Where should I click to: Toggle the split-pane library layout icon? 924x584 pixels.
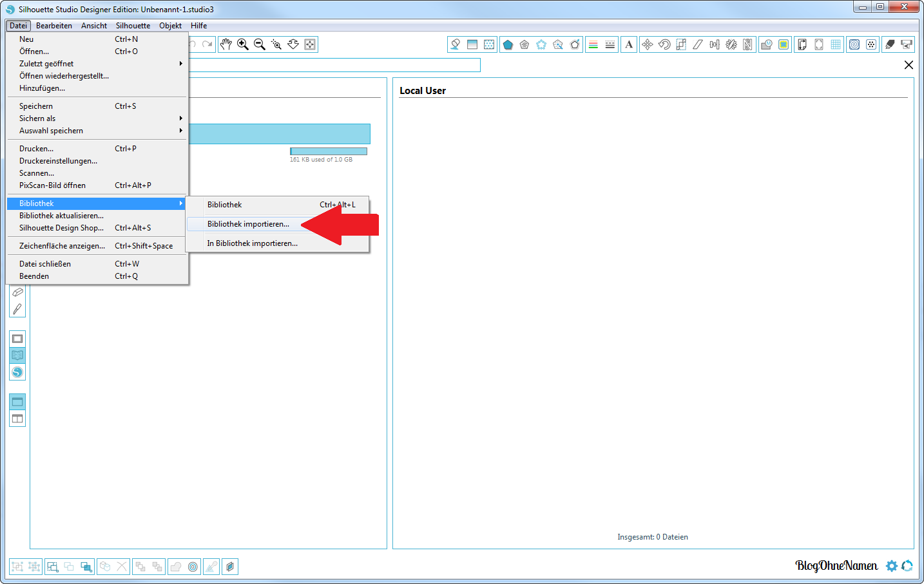[17, 419]
